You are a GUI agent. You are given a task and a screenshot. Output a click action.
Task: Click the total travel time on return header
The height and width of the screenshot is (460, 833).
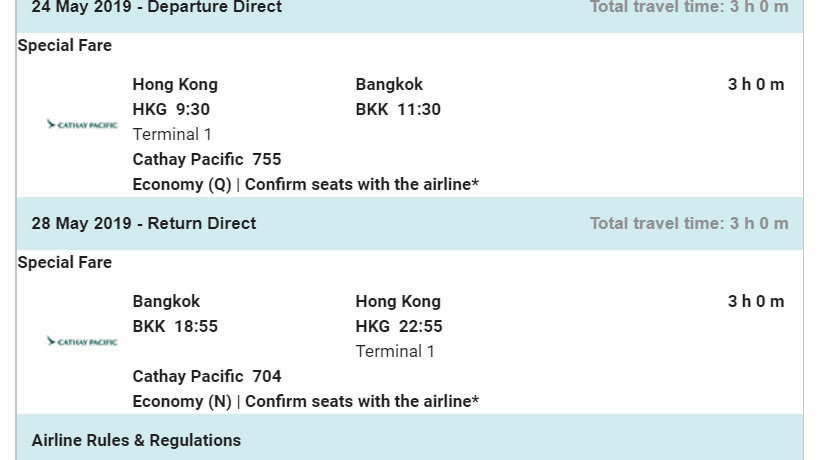click(689, 224)
